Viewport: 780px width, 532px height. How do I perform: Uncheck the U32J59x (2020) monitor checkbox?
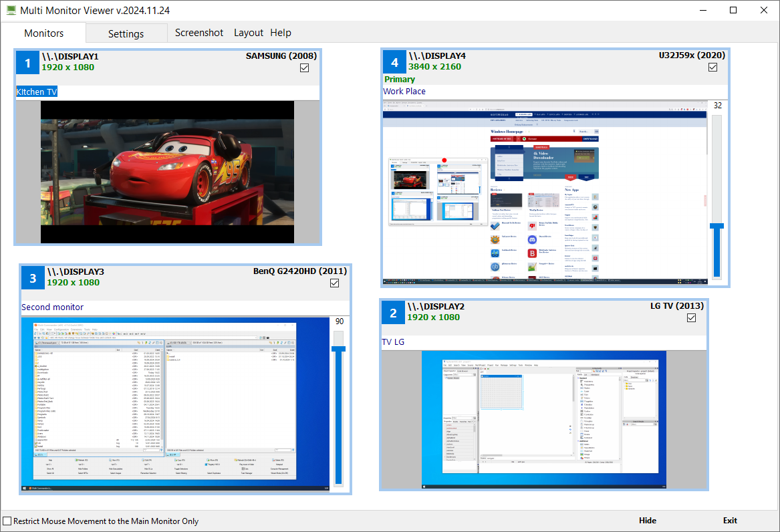pos(712,68)
